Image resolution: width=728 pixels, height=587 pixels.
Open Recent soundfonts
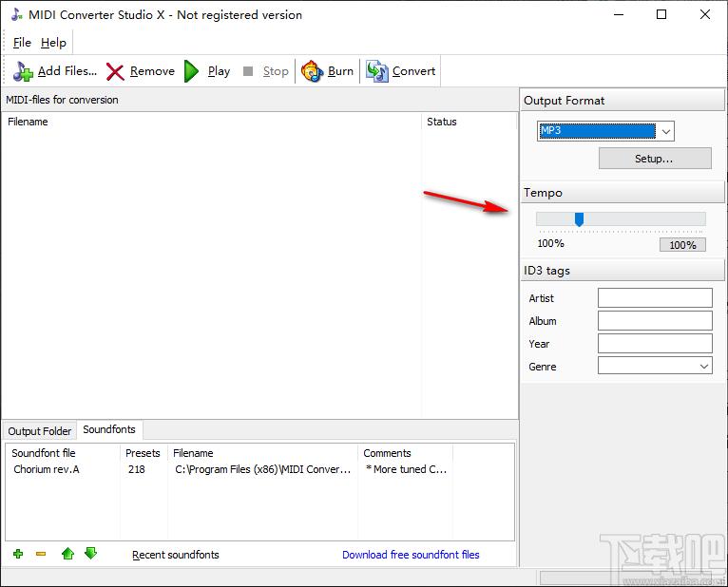(x=176, y=555)
